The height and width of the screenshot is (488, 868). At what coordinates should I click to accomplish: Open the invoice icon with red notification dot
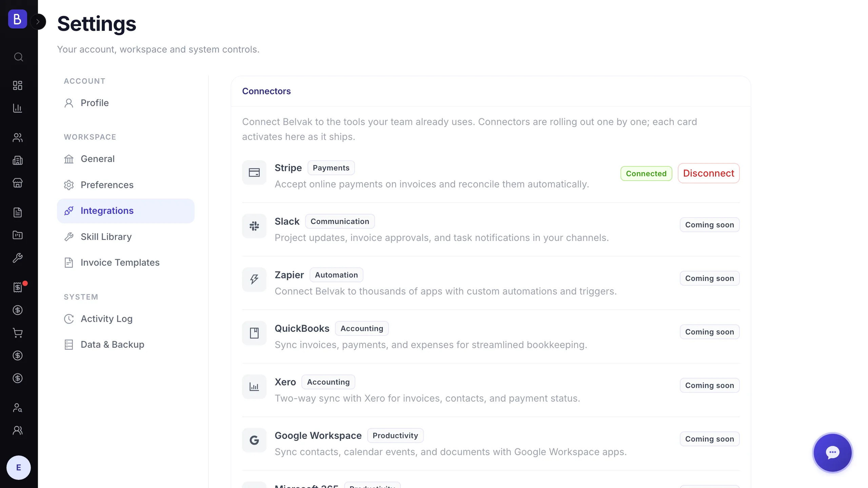(18, 287)
